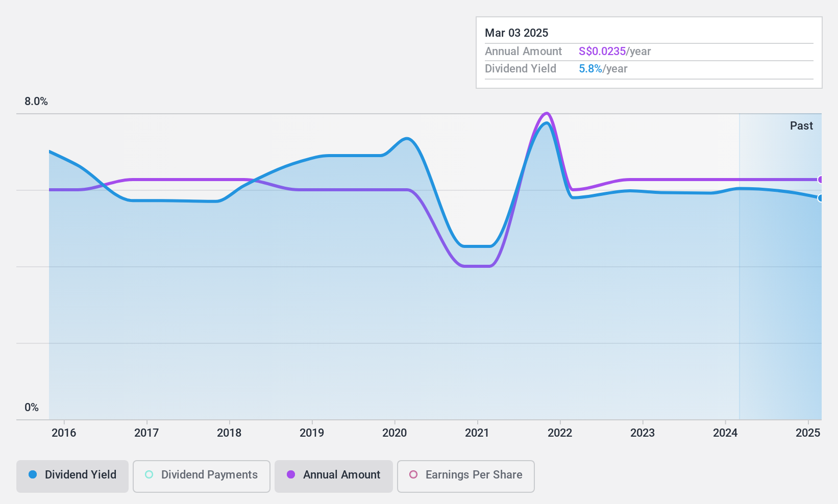Image resolution: width=838 pixels, height=504 pixels.
Task: Enable the Dividend Payments series
Action: [x=202, y=476]
